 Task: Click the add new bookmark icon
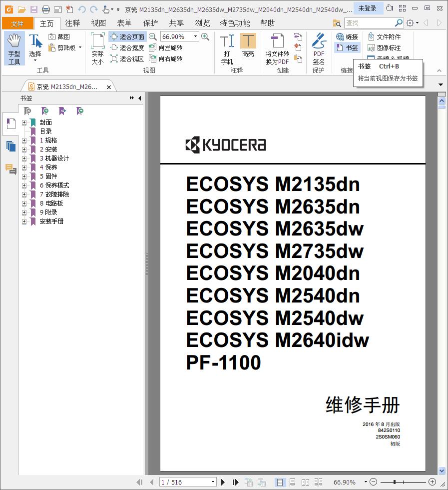click(45, 110)
